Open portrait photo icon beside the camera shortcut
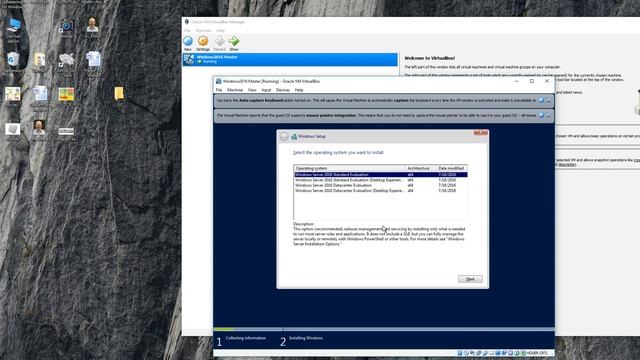The height and width of the screenshot is (360, 640). [x=93, y=25]
